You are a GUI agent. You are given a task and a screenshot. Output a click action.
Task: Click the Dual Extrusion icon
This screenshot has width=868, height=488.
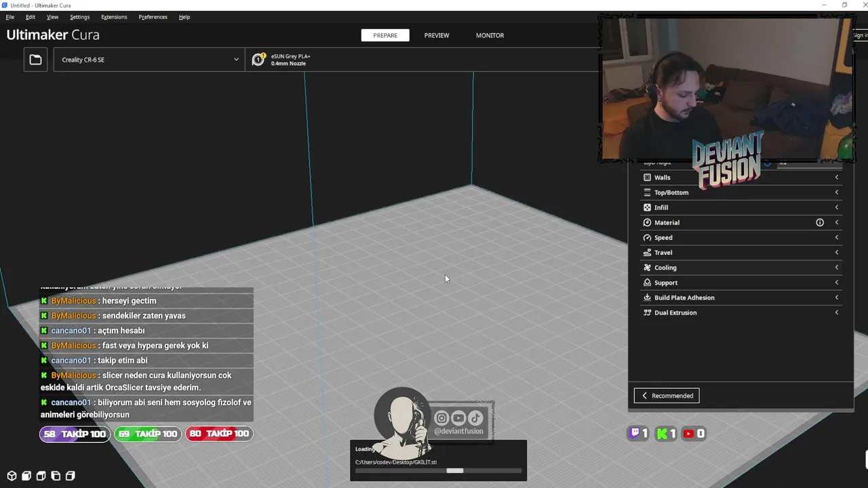(647, 312)
